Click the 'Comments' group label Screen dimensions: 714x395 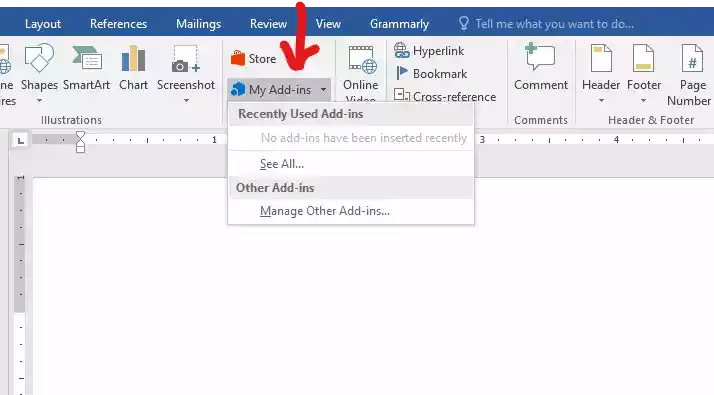click(x=541, y=120)
